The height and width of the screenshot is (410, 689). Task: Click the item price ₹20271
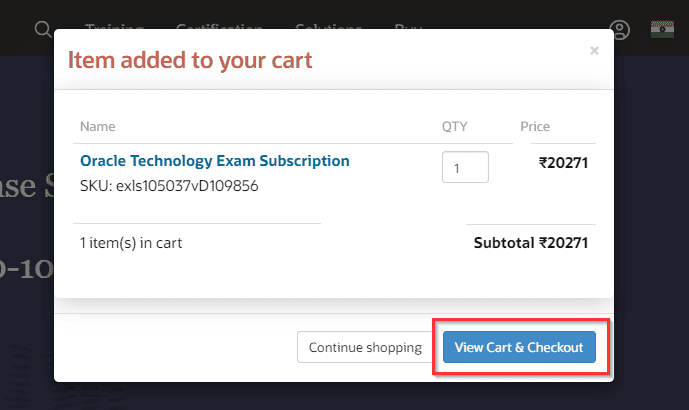563,160
